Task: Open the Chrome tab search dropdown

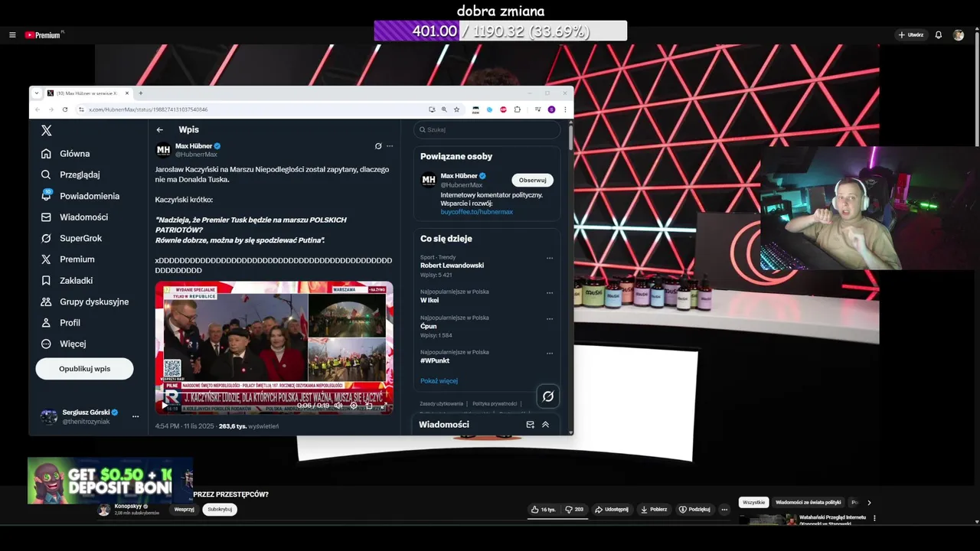Action: 37,93
